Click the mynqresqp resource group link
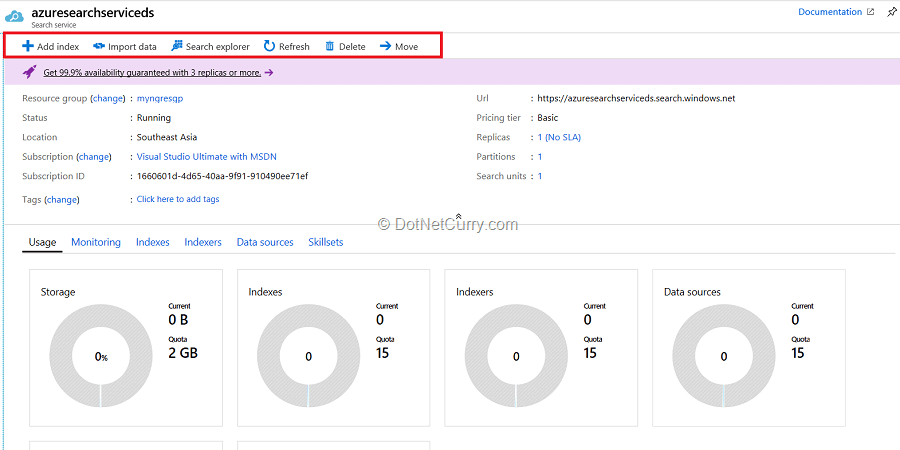The image size is (900, 450). point(160,99)
